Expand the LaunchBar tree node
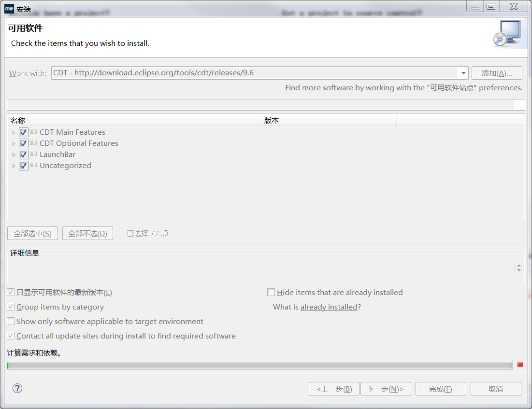532x409 pixels. pos(14,154)
